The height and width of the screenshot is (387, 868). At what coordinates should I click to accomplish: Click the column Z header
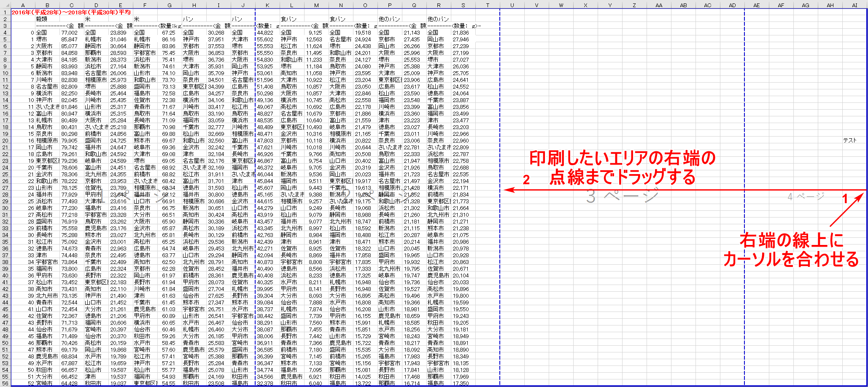click(634, 5)
